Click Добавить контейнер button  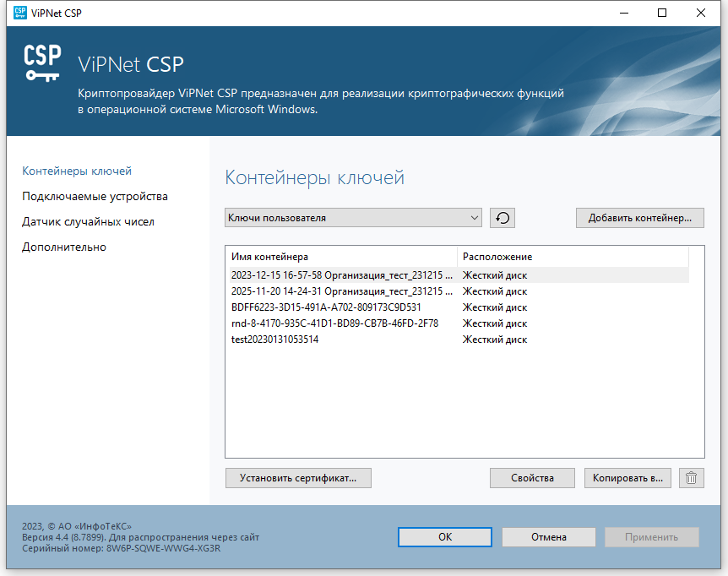tap(640, 218)
